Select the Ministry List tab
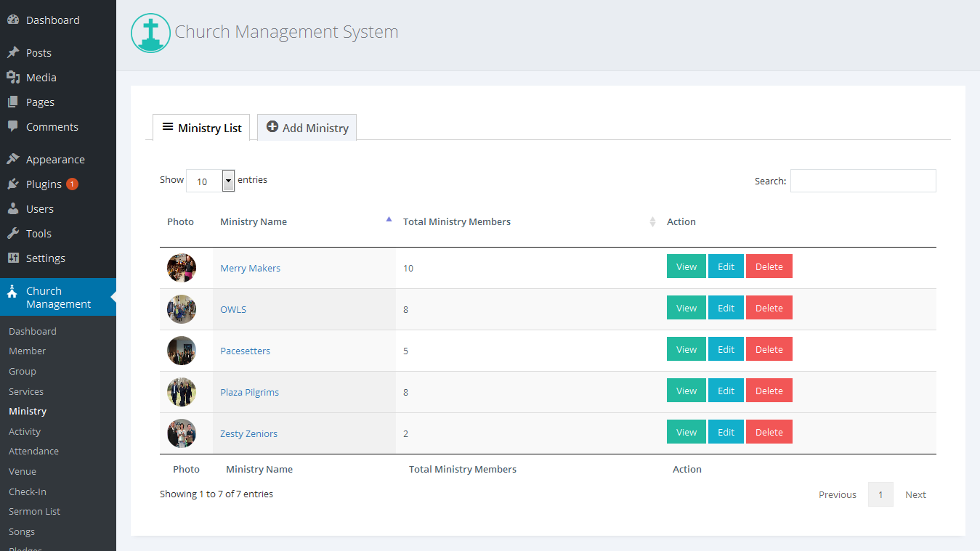 (201, 128)
